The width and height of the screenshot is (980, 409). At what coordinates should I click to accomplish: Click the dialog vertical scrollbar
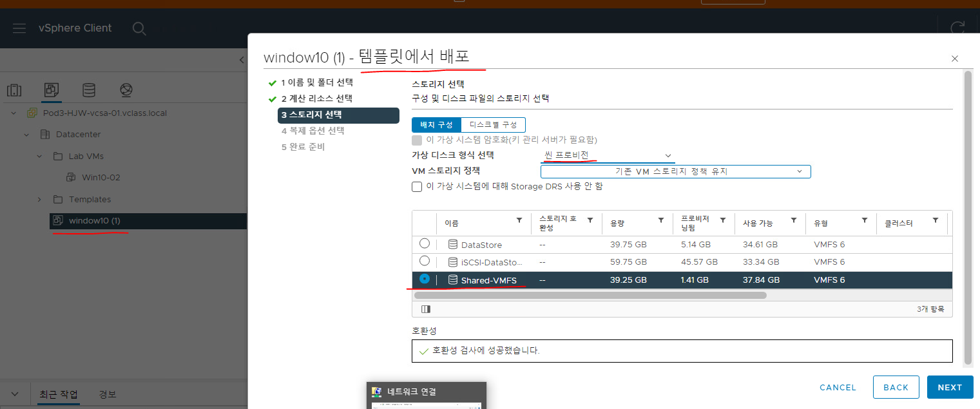968,218
